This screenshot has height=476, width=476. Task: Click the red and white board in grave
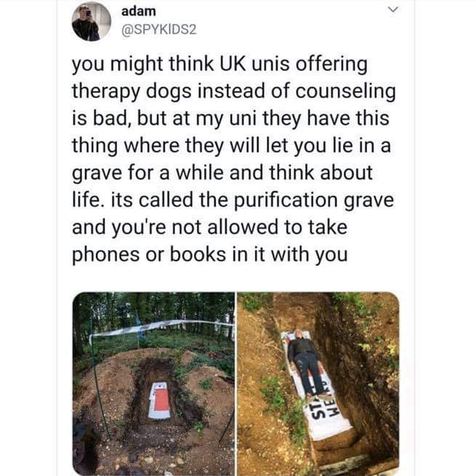pos(159,400)
